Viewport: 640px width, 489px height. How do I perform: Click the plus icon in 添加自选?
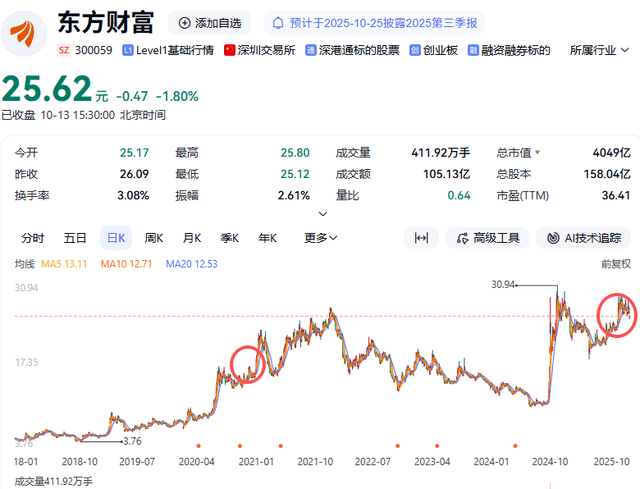point(184,22)
